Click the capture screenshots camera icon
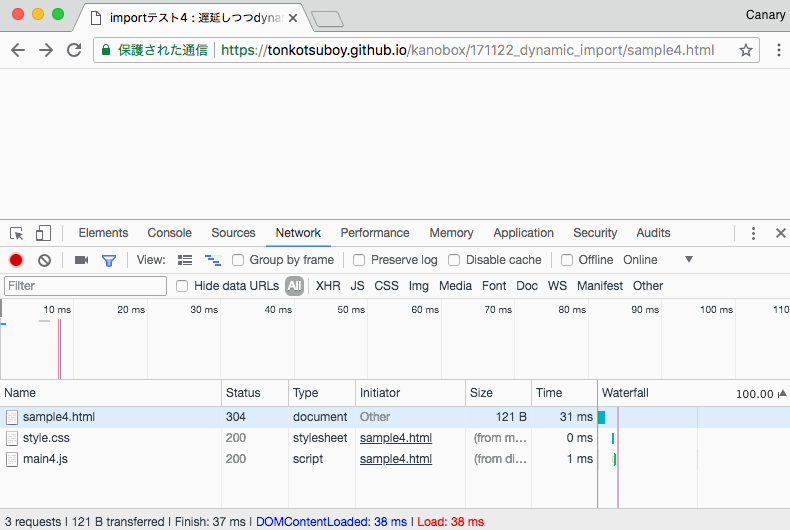Image resolution: width=790 pixels, height=530 pixels. [x=81, y=260]
